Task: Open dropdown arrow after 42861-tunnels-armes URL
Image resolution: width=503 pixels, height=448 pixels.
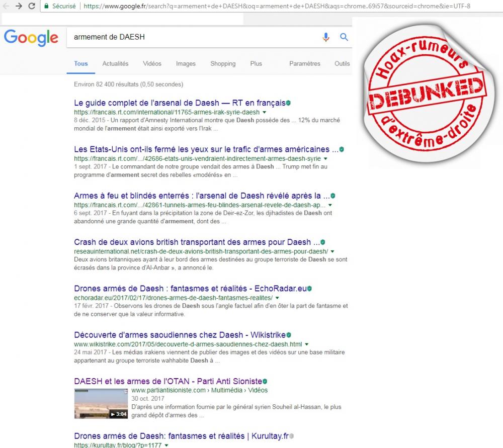Action: coord(330,205)
